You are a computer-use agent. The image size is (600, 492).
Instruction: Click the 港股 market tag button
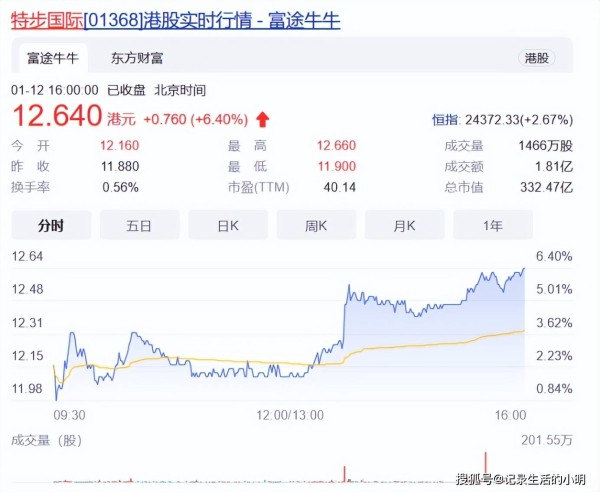coord(536,58)
